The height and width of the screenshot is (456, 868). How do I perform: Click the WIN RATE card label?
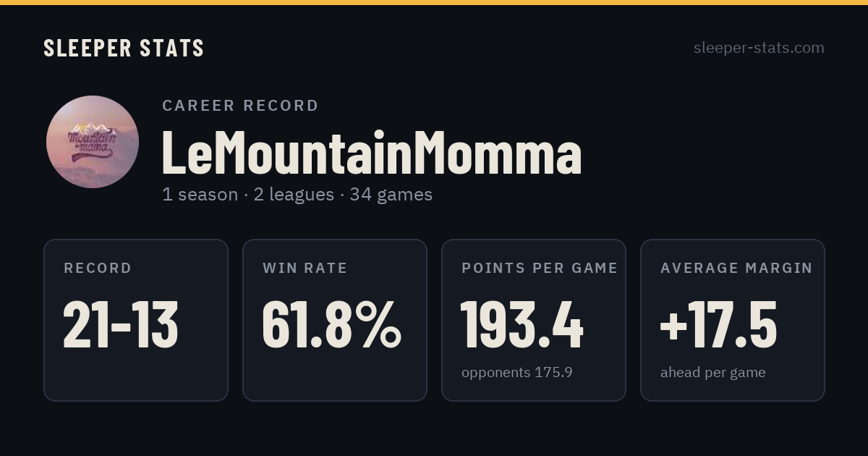[x=305, y=269]
